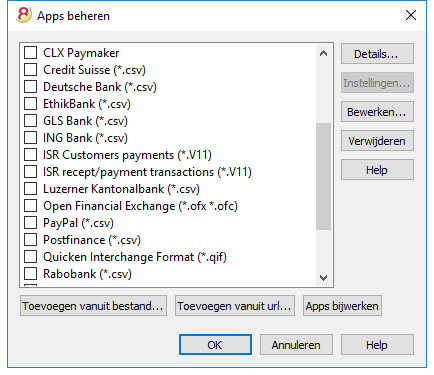Screen dimensions: 434x375
Task: Open Toevoegen vanuit bestand... dialog
Action: (x=93, y=306)
